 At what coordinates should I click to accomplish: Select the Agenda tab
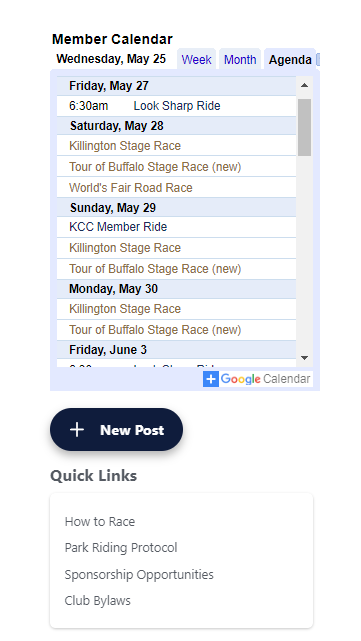[290, 60]
